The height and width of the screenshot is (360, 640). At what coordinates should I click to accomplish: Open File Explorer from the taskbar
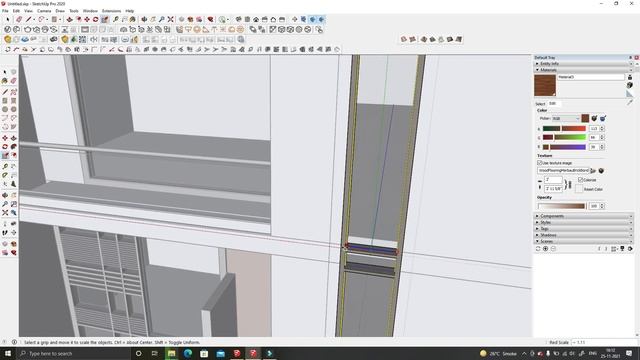click(171, 353)
